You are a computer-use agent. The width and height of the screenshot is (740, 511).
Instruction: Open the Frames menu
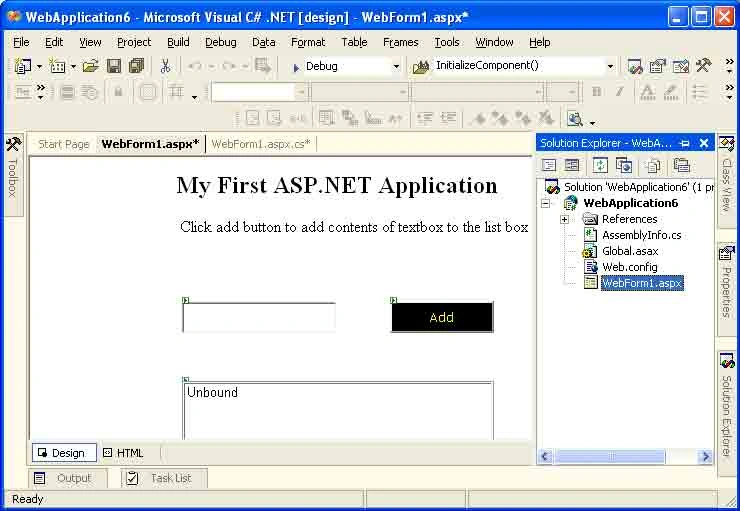point(401,42)
